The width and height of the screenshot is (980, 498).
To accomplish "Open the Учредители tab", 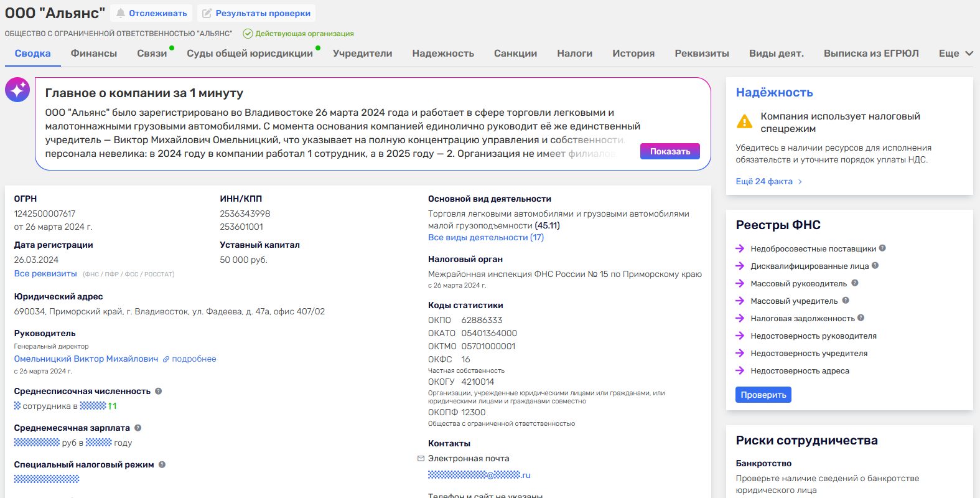I will (x=363, y=54).
